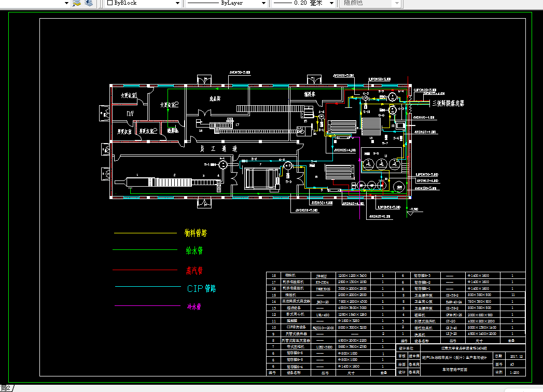
Task: Open the ByLayer linetype dropdown
Action: click(x=263, y=3)
